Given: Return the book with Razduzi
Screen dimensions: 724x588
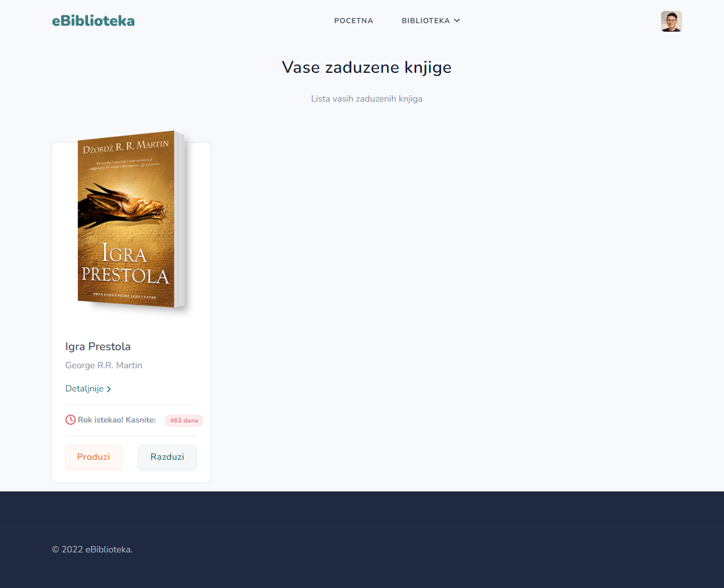Looking at the screenshot, I should (x=167, y=457).
